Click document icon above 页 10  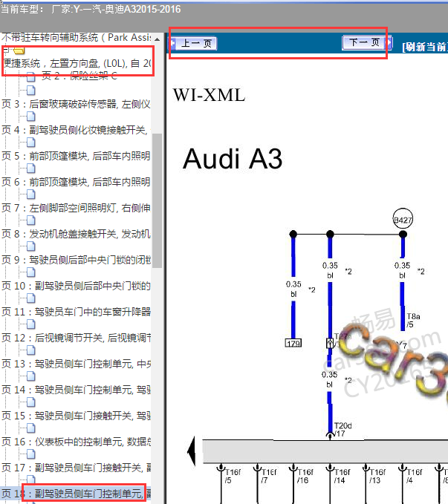[31, 272]
